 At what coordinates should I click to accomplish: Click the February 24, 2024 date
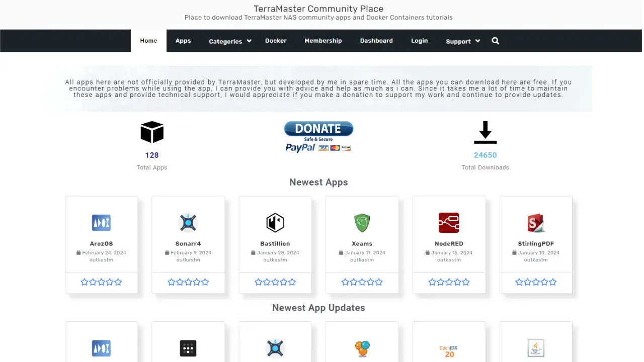tap(104, 253)
